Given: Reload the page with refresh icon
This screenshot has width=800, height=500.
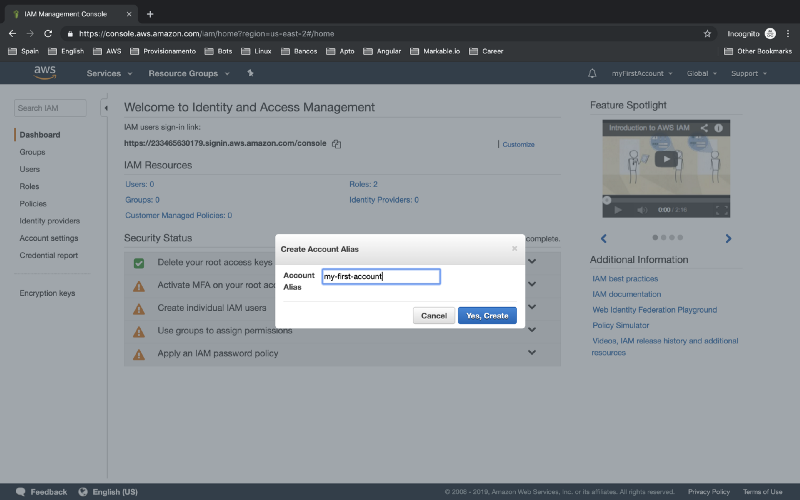Looking at the screenshot, I should pos(48,34).
